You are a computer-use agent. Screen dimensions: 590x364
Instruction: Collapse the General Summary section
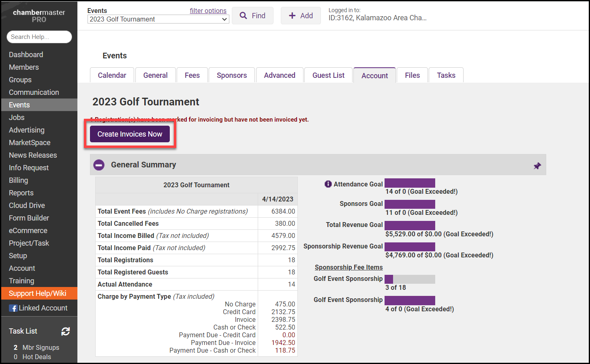(x=99, y=165)
